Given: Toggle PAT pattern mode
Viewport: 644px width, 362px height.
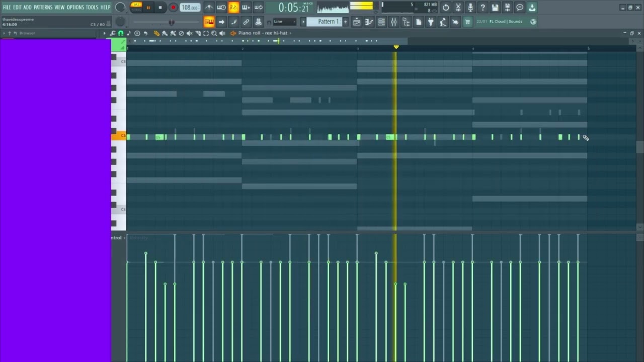Looking at the screenshot, I should pyautogui.click(x=136, y=5).
